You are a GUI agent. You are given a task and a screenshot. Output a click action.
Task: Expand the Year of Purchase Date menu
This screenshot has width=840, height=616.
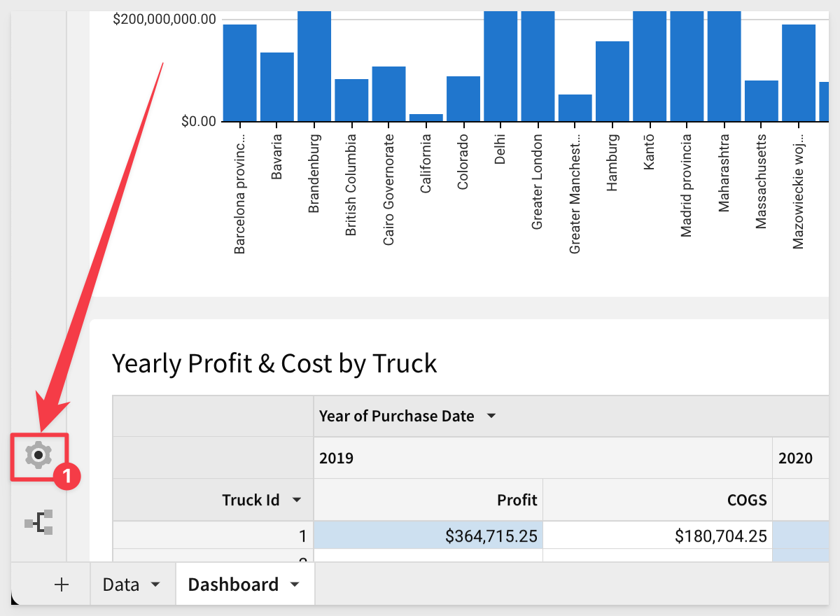tap(491, 416)
